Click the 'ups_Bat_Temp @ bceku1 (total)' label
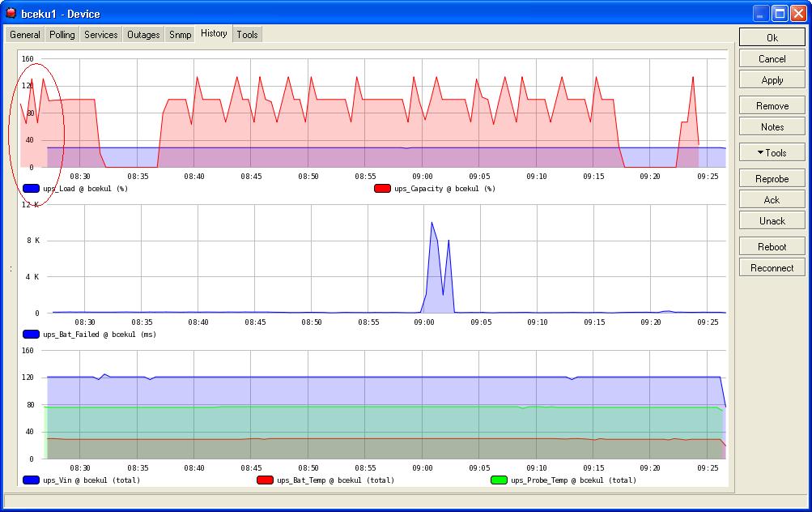The height and width of the screenshot is (512, 812). pyautogui.click(x=336, y=480)
